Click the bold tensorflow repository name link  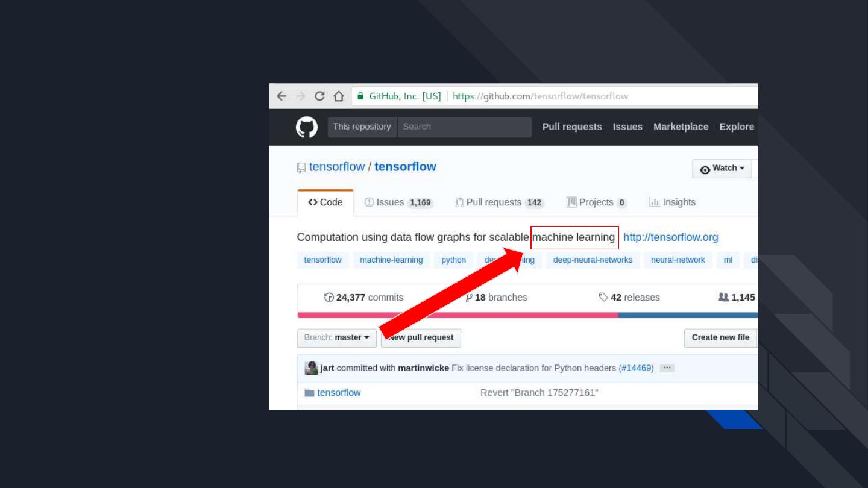tap(405, 167)
